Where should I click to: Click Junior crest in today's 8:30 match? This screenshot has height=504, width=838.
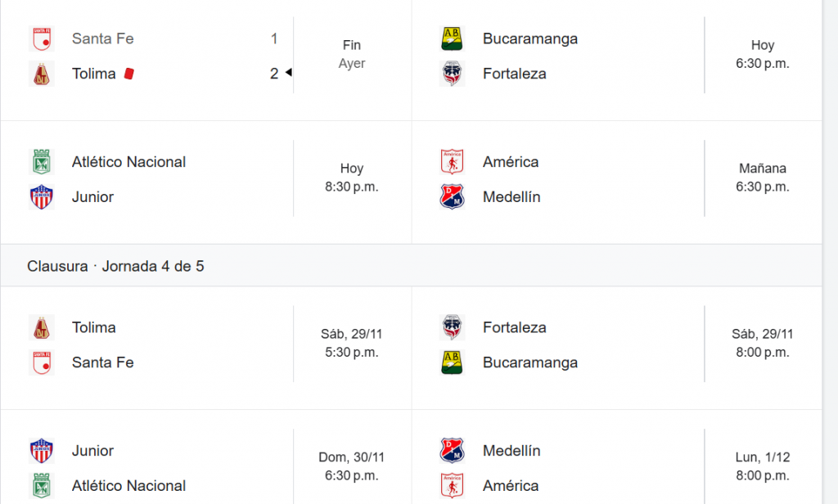42,197
